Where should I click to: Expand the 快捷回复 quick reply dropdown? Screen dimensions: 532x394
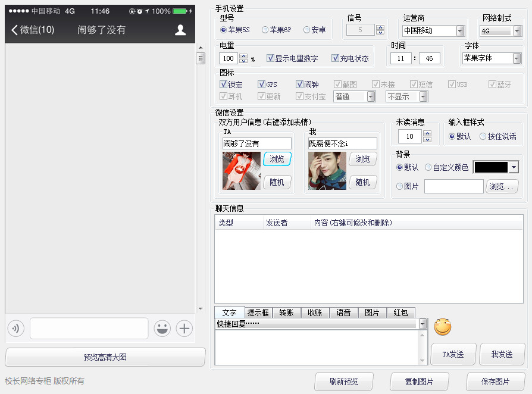(423, 324)
